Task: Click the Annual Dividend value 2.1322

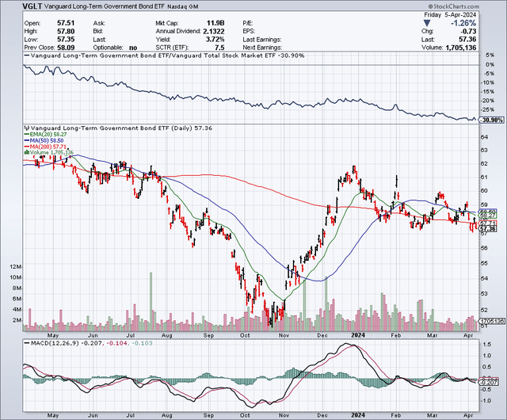Action: [214, 32]
